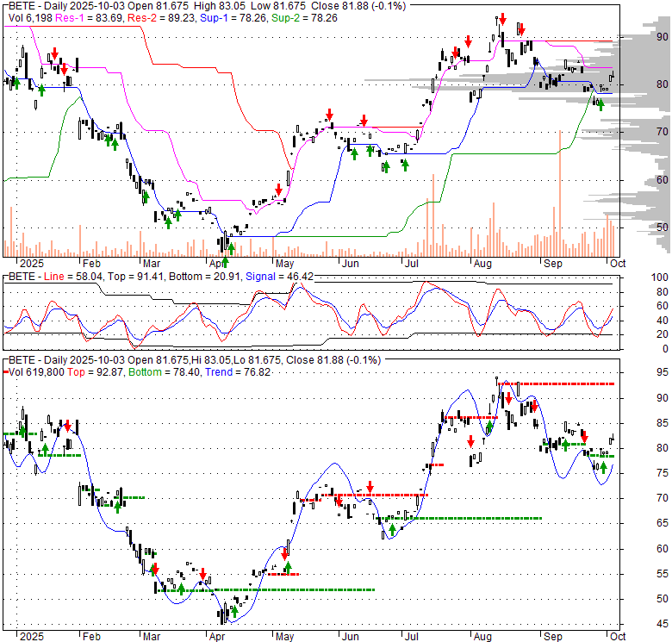Click the 2025 label on bottom time axis
Screen dimensions: 672x642
pos(19,636)
